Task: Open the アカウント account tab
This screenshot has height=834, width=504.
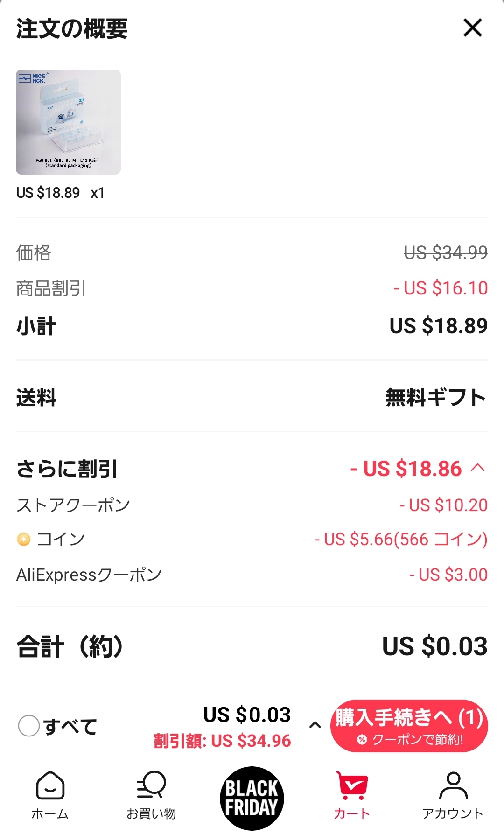Action: [453, 795]
